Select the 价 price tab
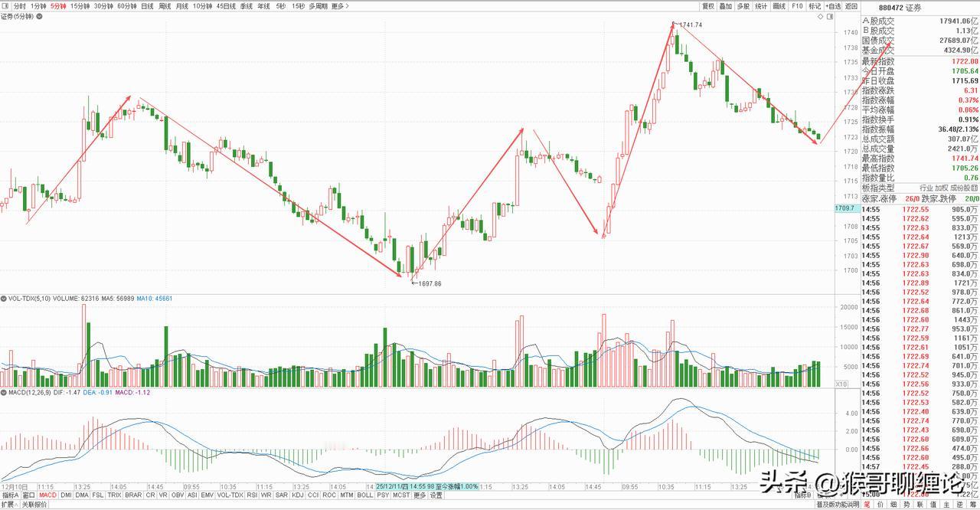The width and height of the screenshot is (980, 510). click(x=880, y=505)
